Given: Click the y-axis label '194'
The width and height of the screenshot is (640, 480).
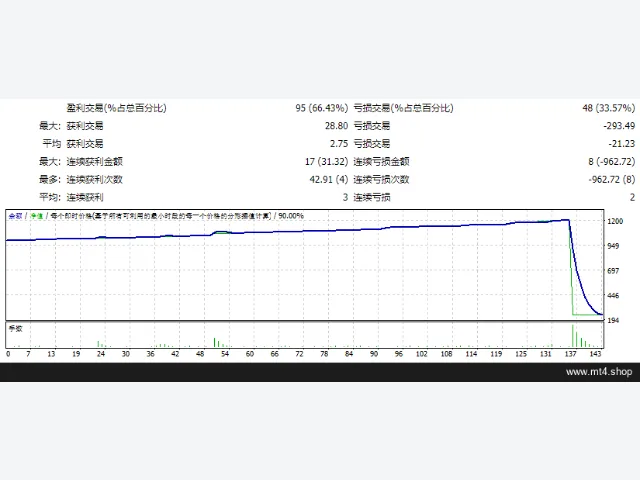Looking at the screenshot, I should click(x=613, y=320).
